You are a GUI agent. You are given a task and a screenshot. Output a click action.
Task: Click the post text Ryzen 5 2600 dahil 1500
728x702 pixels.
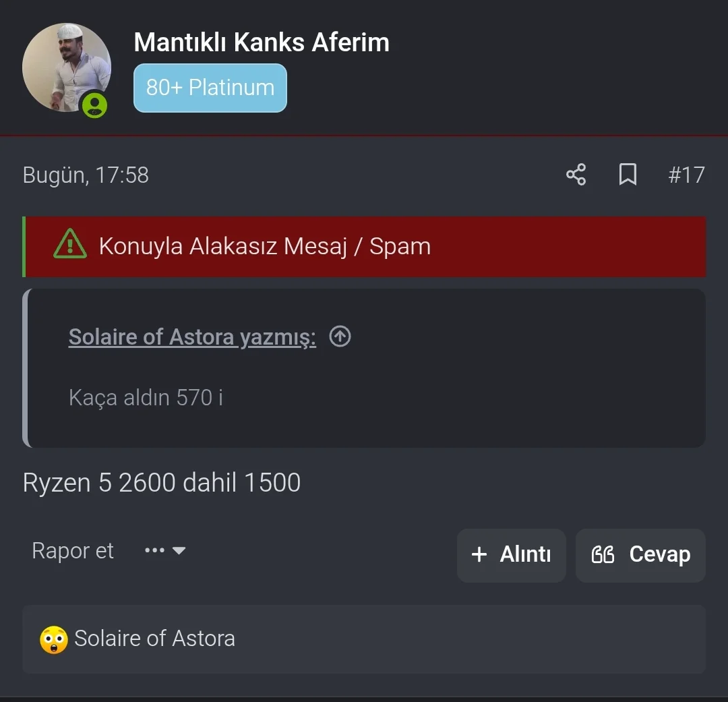[162, 483]
